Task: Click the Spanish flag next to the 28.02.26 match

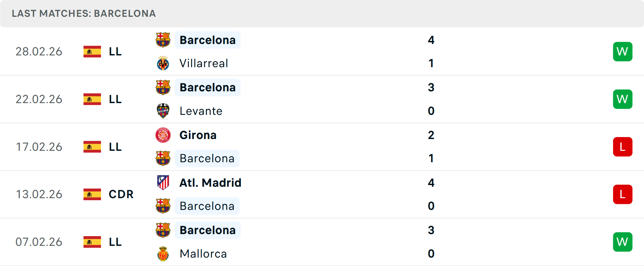Action: (92, 51)
